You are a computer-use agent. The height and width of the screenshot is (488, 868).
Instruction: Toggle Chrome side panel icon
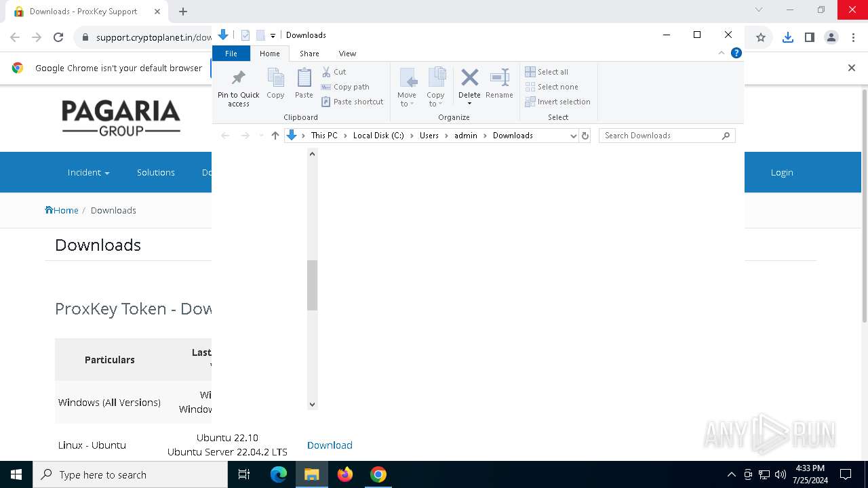click(x=809, y=38)
